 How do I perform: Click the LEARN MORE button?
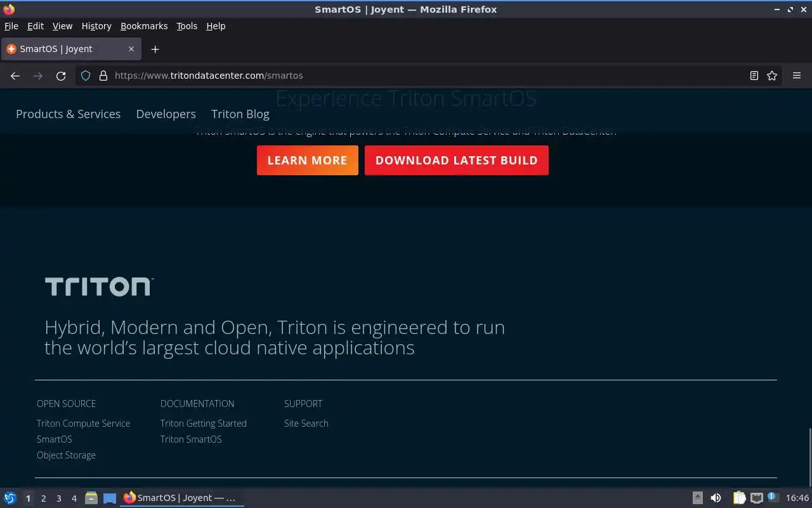[308, 161]
